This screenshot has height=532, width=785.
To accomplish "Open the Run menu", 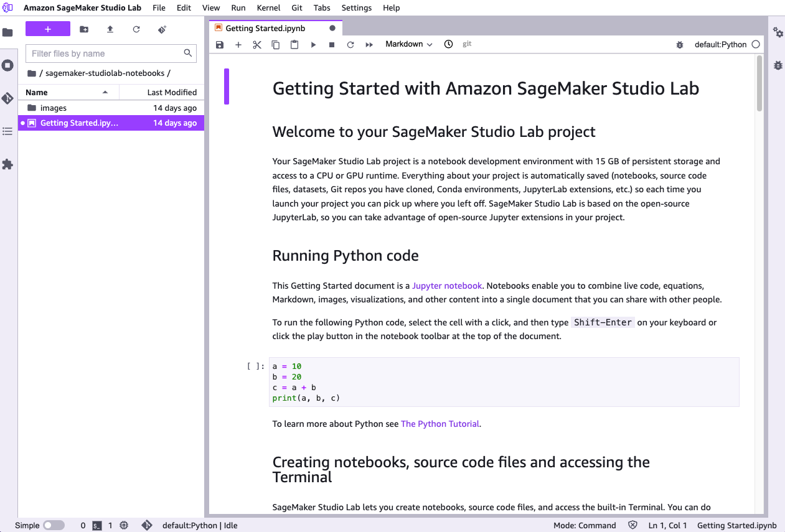I will click(x=238, y=8).
